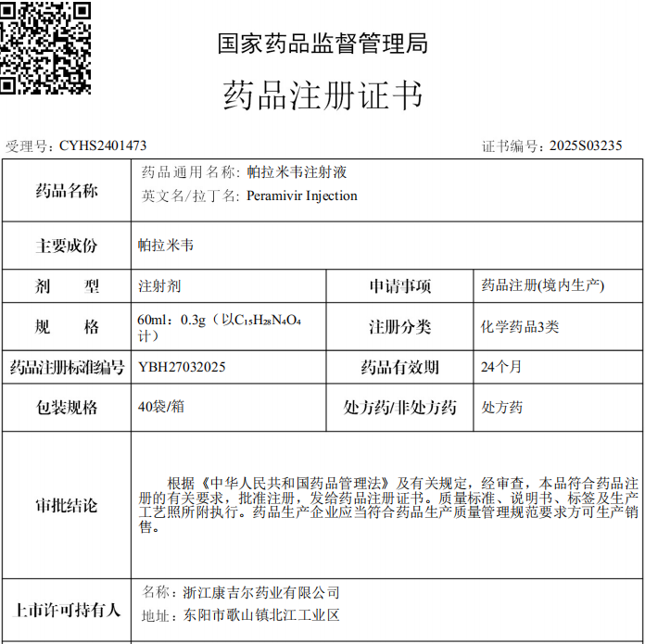Click the 药品注册证书 title
The width and height of the screenshot is (645, 644).
pos(322,95)
